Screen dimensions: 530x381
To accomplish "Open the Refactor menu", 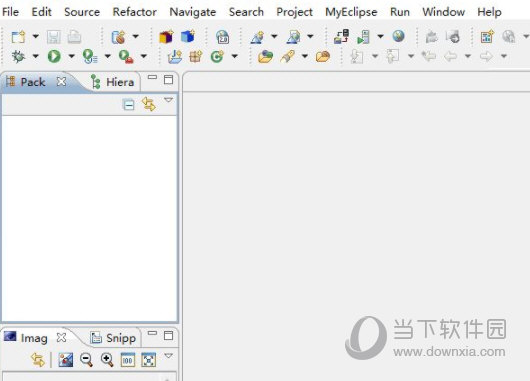I will click(135, 12).
